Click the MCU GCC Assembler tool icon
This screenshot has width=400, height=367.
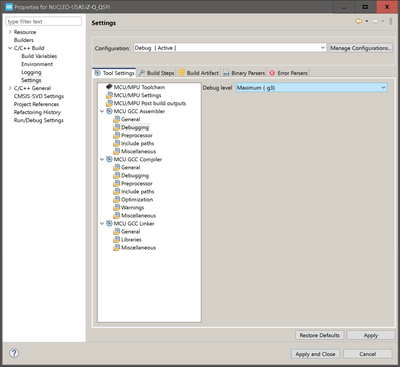point(109,111)
